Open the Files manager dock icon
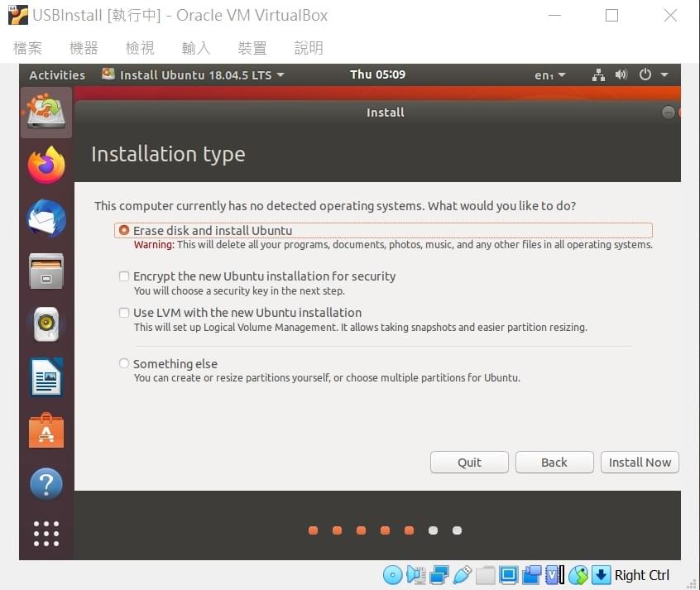The image size is (700, 590). 46,271
